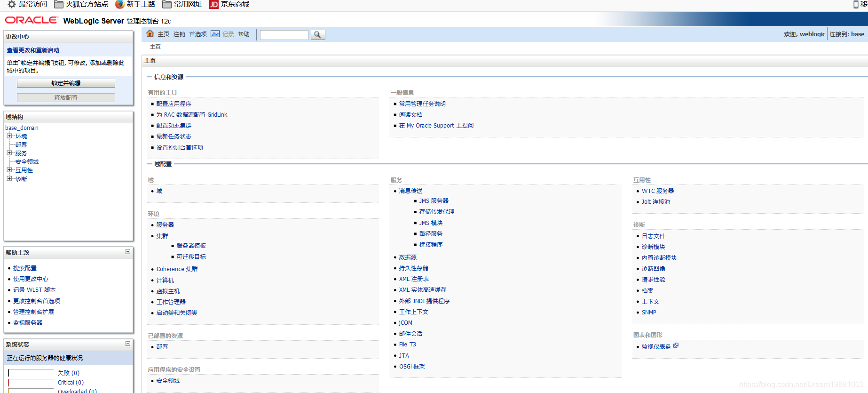Open 监视服务器 help topic
The width and height of the screenshot is (868, 393).
point(28,322)
